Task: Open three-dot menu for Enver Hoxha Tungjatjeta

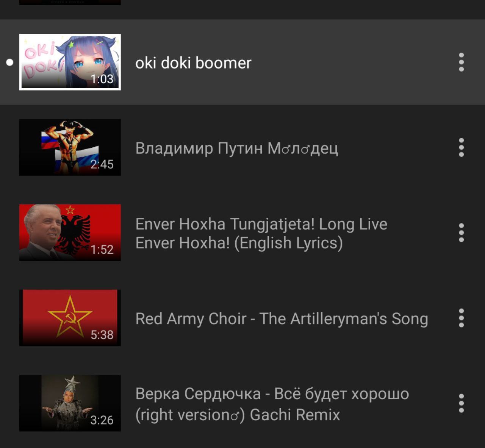Action: (x=461, y=233)
